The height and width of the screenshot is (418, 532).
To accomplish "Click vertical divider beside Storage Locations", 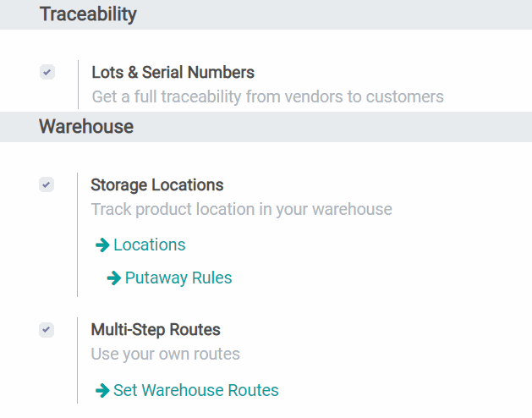I will click(77, 235).
